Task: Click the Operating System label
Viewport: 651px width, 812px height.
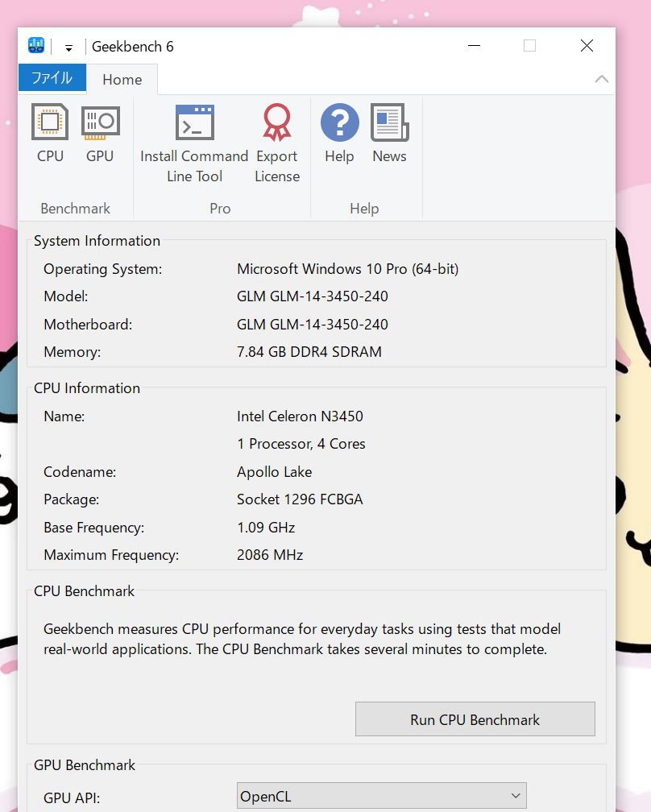Action: (x=102, y=269)
